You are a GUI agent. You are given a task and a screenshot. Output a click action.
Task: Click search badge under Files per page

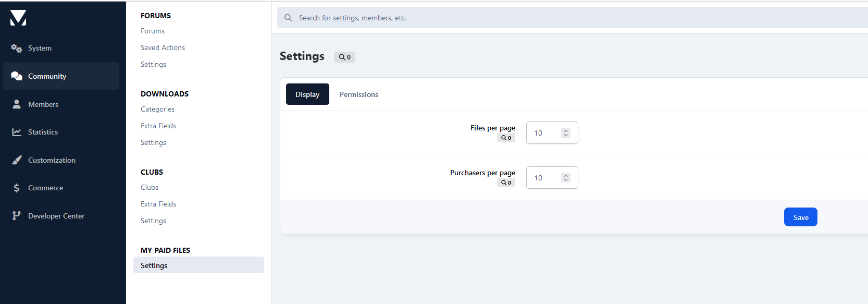pyautogui.click(x=506, y=138)
